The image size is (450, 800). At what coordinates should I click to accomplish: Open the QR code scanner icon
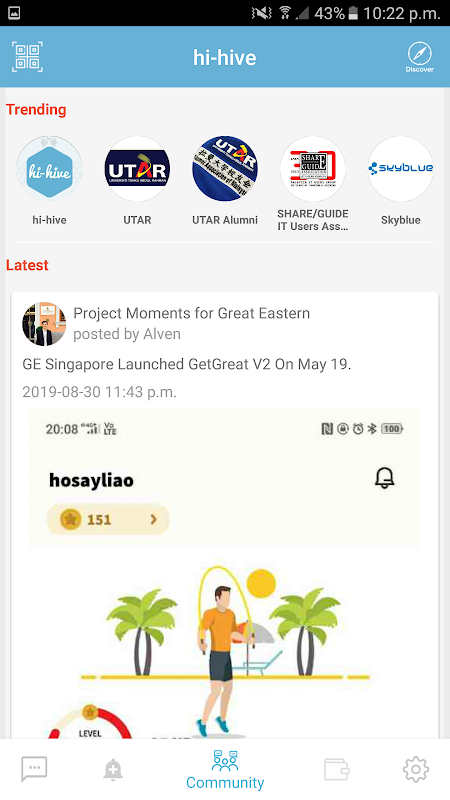[27, 57]
